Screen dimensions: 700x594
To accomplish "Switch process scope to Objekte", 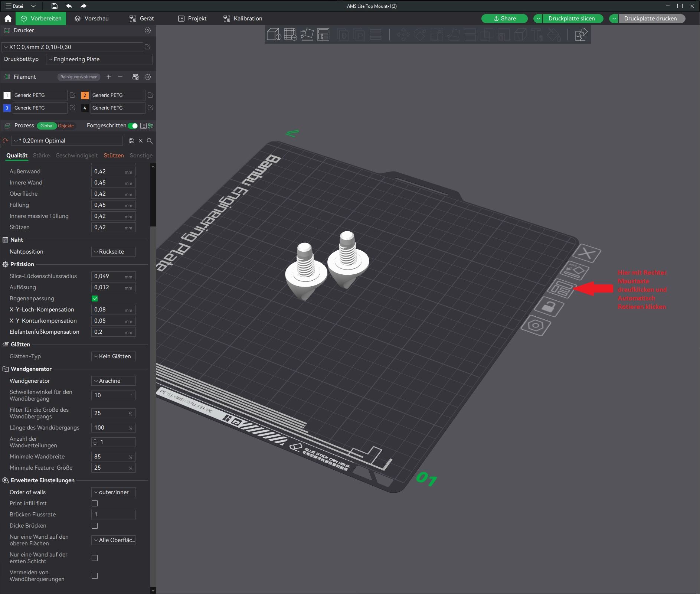I will (66, 126).
